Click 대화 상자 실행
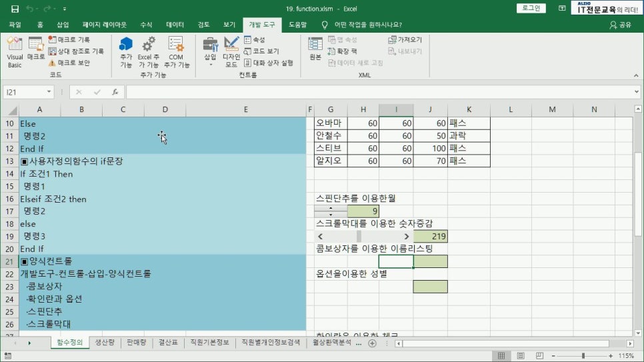Screen dimensions: 644x362 pyautogui.click(x=269, y=63)
